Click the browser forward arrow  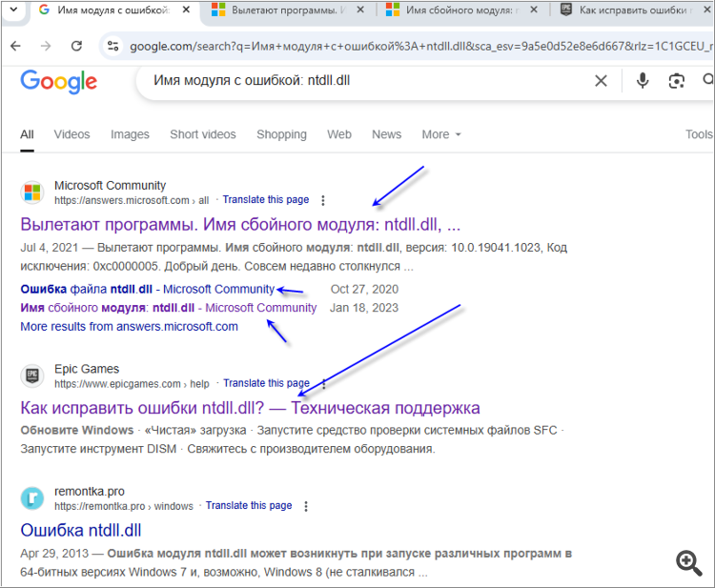46,46
